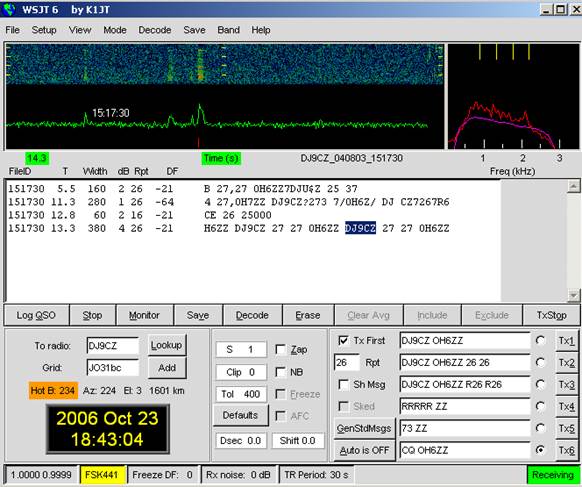
Task: Open the File menu
Action: 12,30
